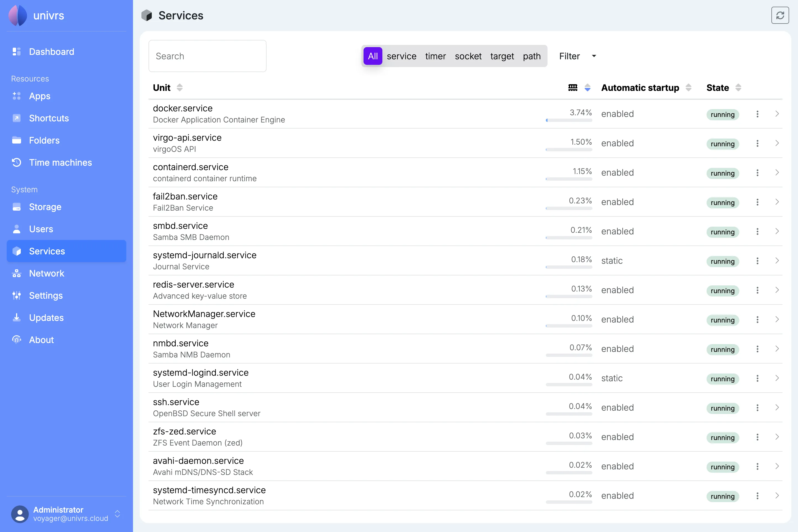The image size is (798, 532).
Task: Sort the Unit column
Action: [x=180, y=88]
